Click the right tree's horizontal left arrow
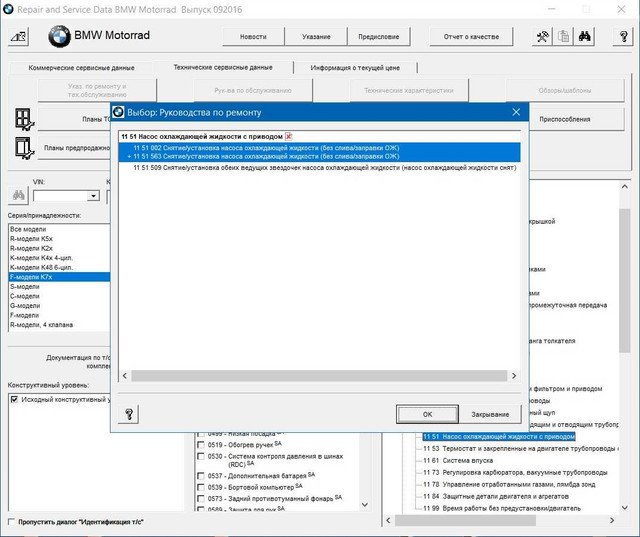 (x=388, y=520)
